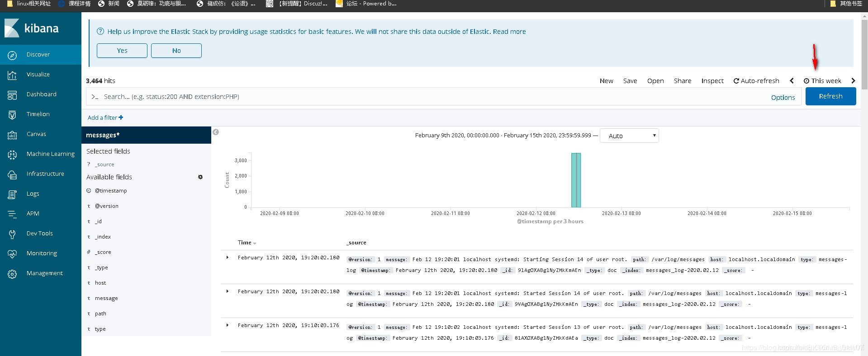Select the Dashboard menu label
This screenshot has width=868, height=356.
(x=42, y=94)
